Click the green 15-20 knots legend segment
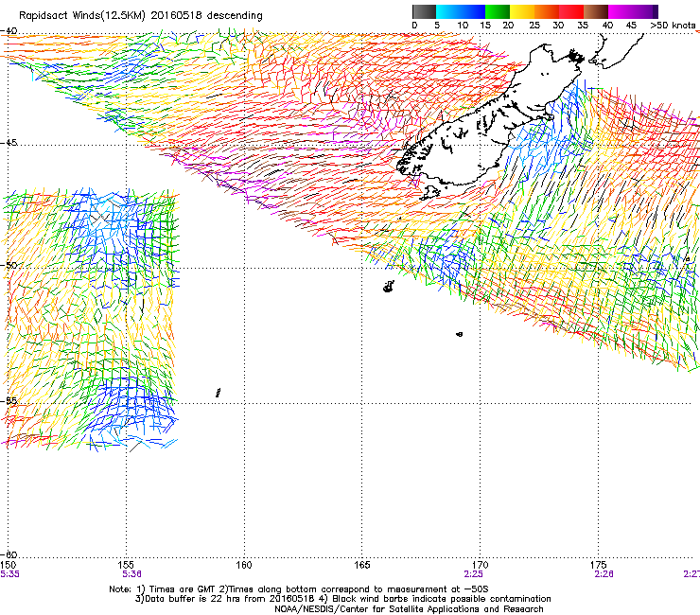The image size is (700, 615). pyautogui.click(x=498, y=11)
